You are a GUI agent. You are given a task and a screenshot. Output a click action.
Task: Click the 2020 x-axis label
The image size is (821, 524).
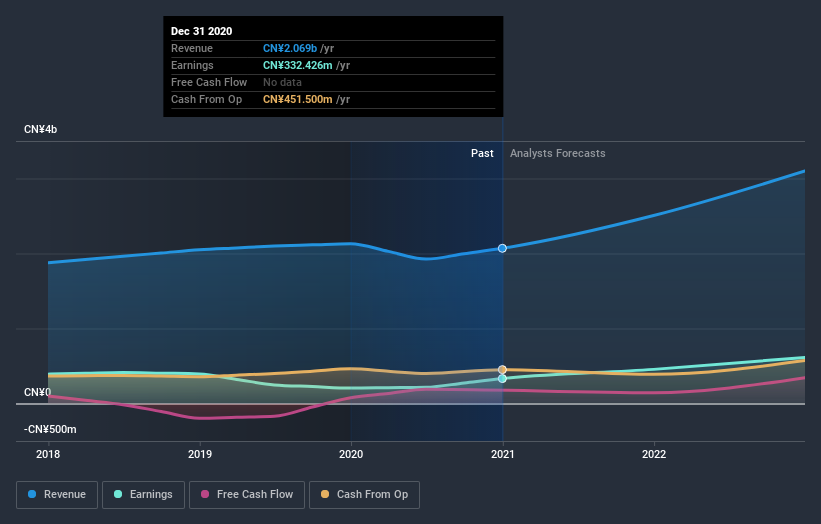coord(351,454)
